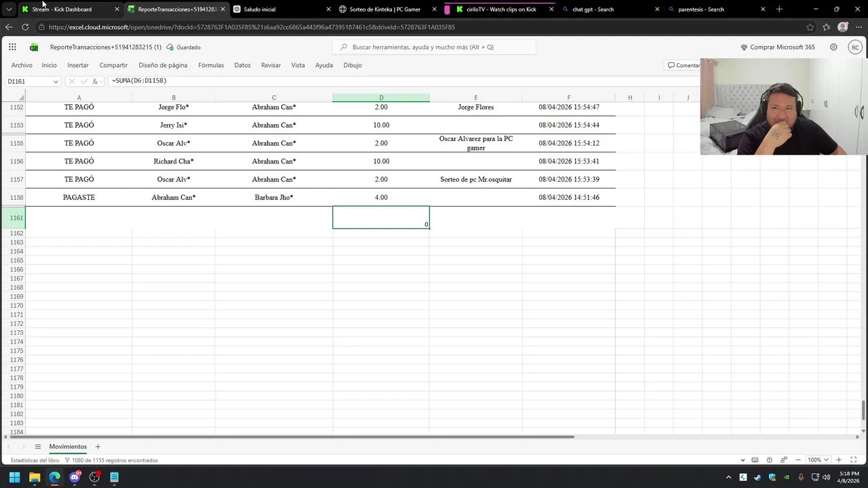Open File Explorer from taskbar
Image resolution: width=868 pixels, height=488 pixels.
point(35,477)
